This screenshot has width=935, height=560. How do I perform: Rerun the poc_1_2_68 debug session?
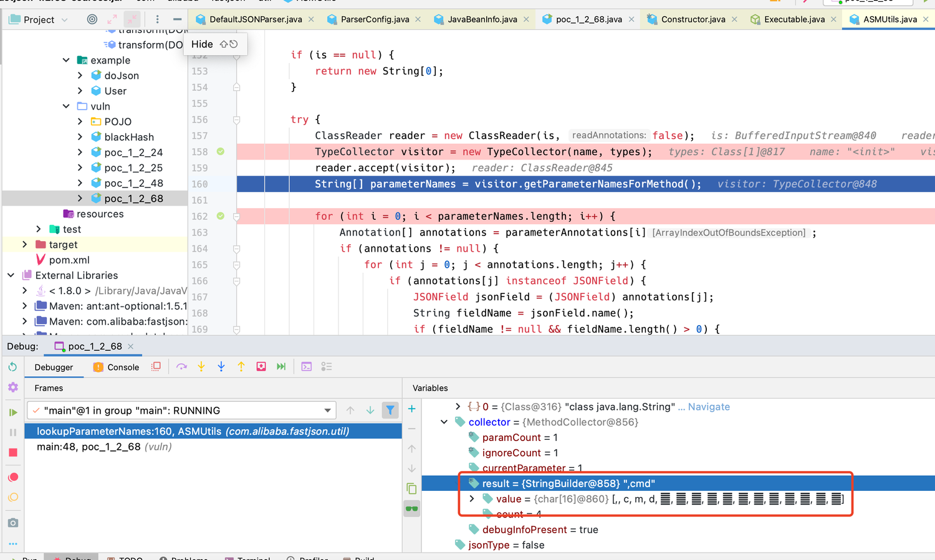(12, 367)
